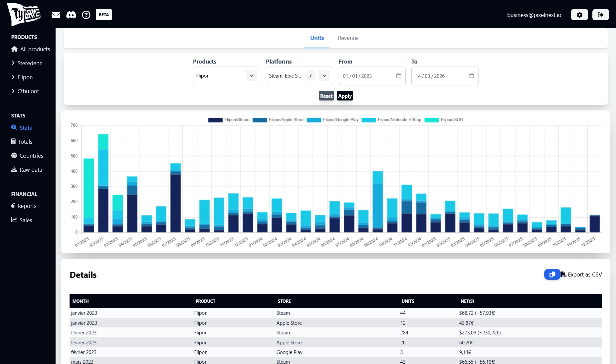Screen dimensions: 616x364
Task: Click the copy table data icon
Action: coord(552,274)
